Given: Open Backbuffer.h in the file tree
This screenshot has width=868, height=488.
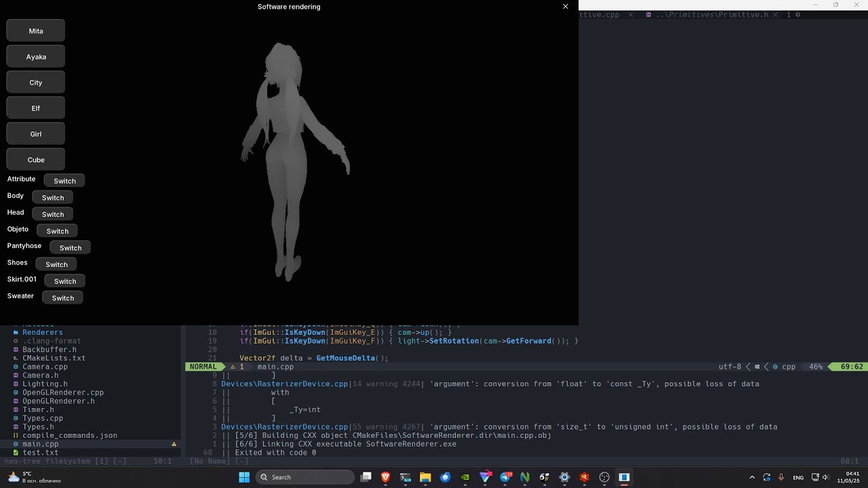Looking at the screenshot, I should coord(49,350).
